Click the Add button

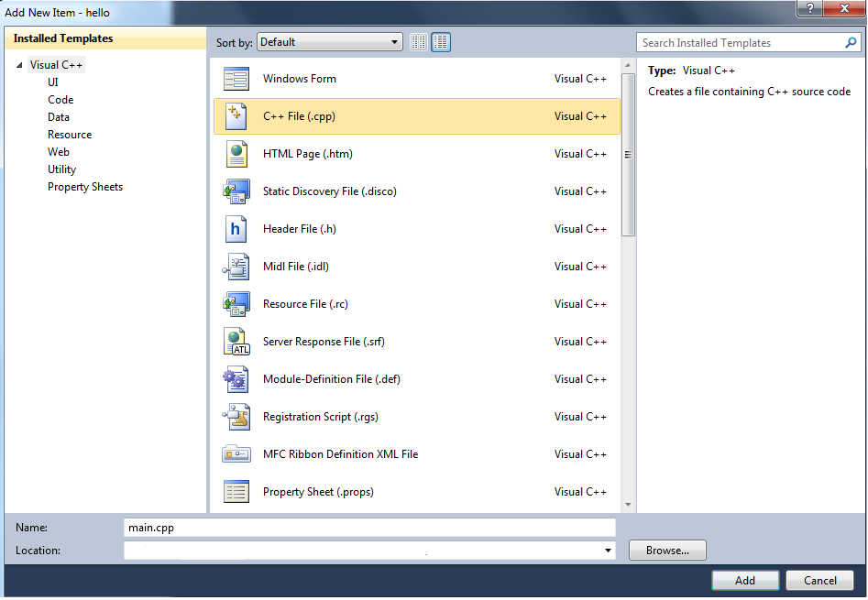[744, 580]
